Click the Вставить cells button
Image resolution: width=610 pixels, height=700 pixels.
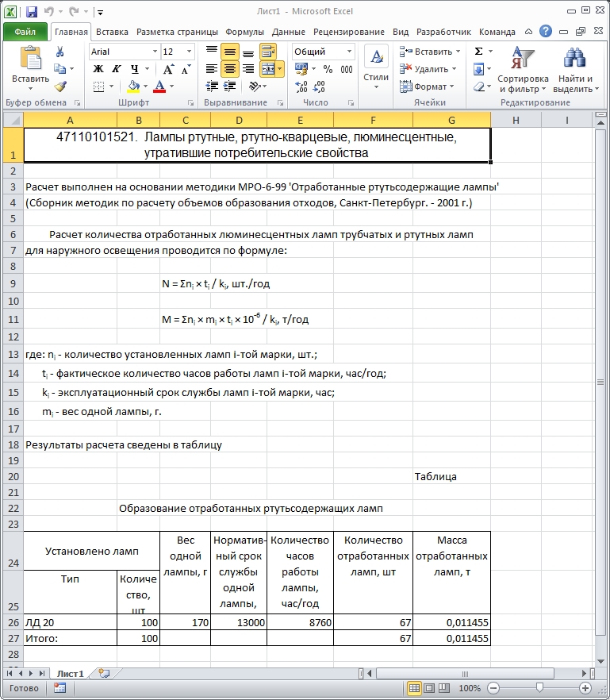[430, 52]
